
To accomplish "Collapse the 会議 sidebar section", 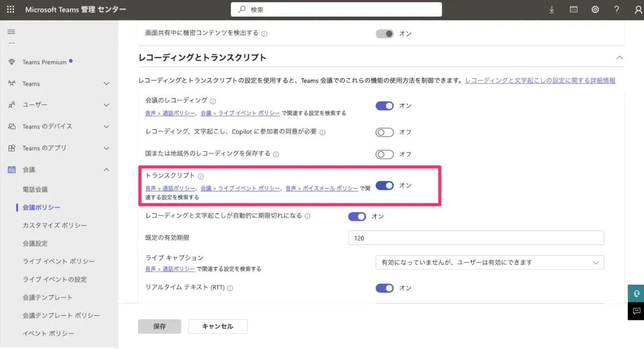I will pyautogui.click(x=106, y=169).
